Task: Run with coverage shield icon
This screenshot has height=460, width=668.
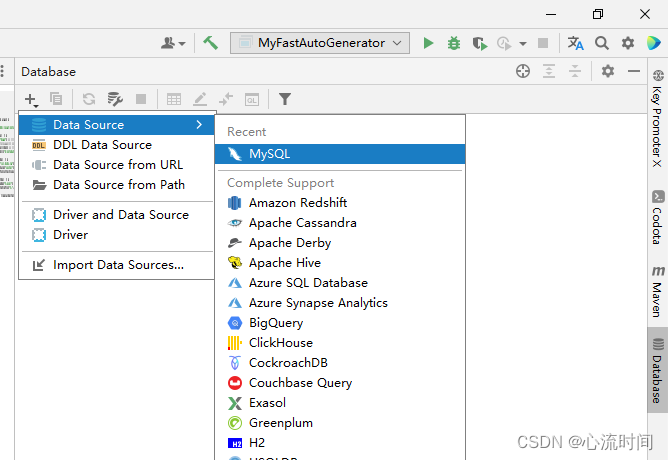Action: (480, 43)
